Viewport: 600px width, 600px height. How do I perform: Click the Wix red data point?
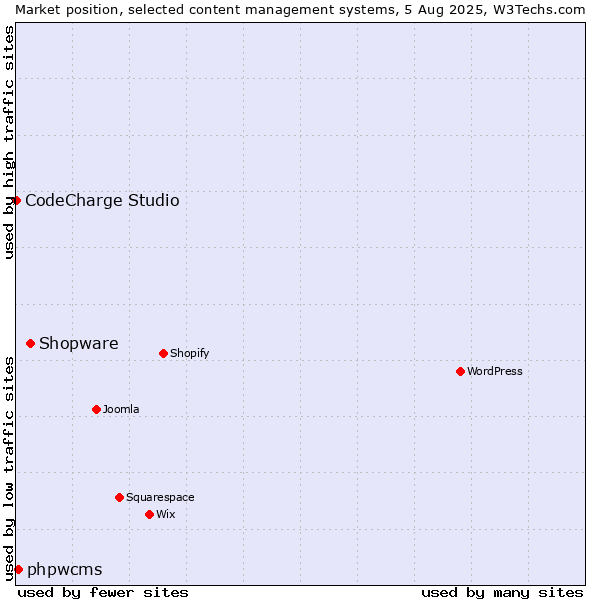(x=150, y=515)
